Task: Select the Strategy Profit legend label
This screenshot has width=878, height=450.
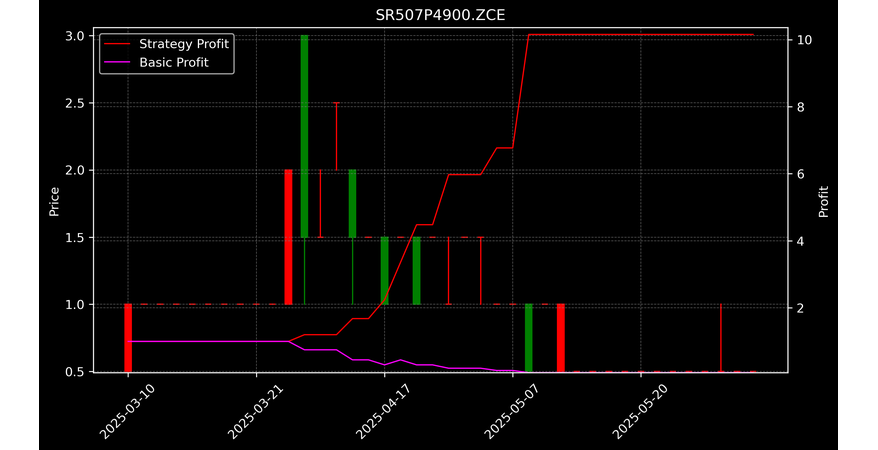Action: (x=184, y=44)
